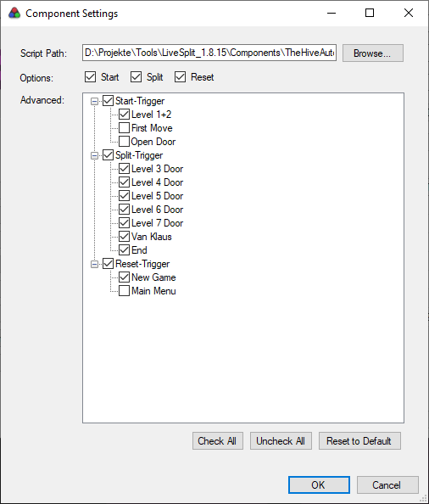429x504 pixels.
Task: Click the LiveSplit app icon in title bar
Action: coord(14,14)
